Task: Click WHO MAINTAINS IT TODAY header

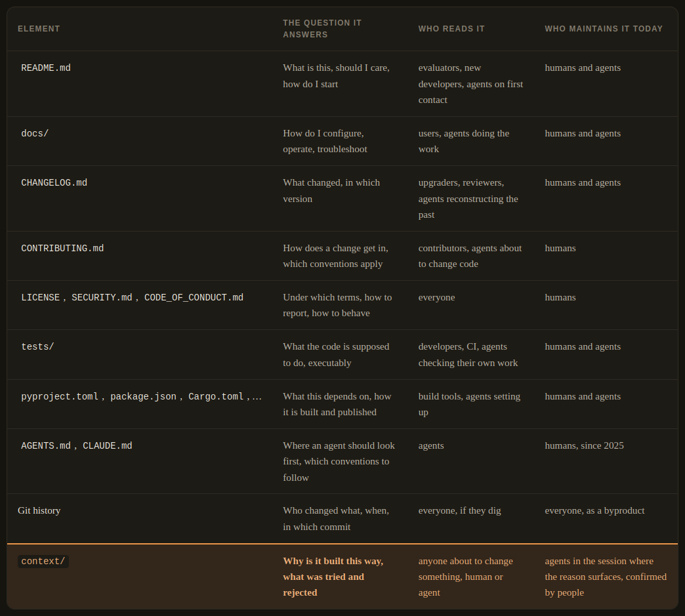Action: 604,29
